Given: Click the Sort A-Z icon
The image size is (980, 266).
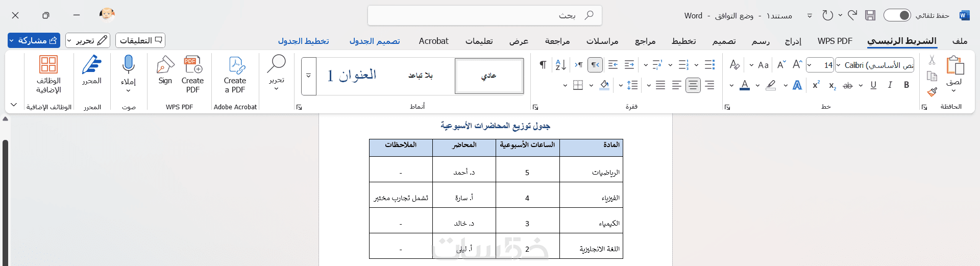Looking at the screenshot, I should 560,65.
